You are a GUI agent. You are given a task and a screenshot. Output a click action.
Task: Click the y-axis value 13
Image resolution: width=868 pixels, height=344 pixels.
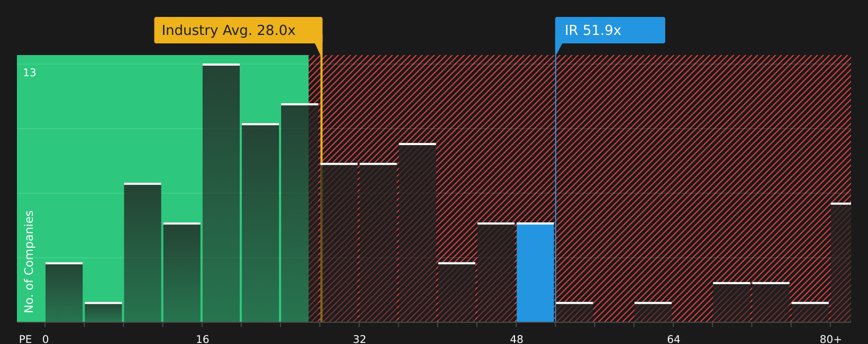30,73
